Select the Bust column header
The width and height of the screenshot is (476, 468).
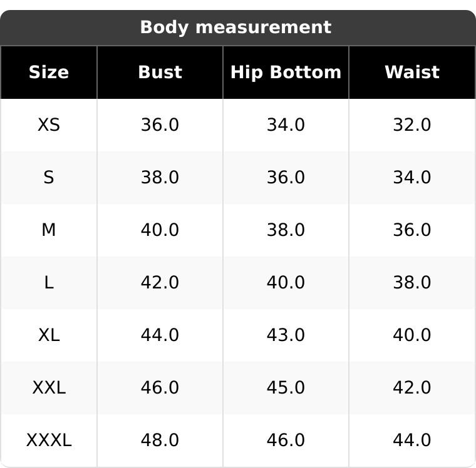click(160, 73)
